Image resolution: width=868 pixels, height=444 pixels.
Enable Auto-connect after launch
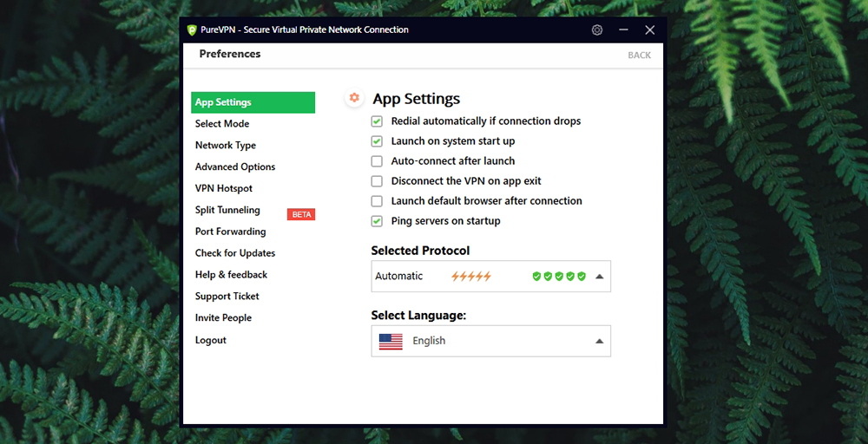[x=377, y=161]
